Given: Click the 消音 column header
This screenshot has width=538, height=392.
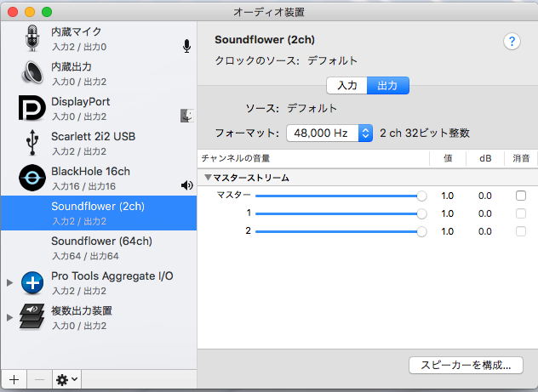Looking at the screenshot, I should point(521,158).
